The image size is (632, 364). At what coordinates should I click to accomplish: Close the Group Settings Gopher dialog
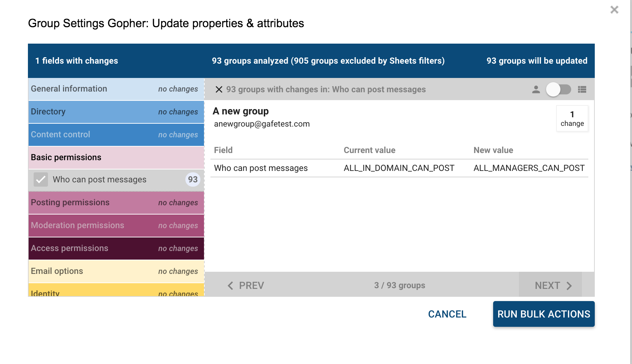[614, 10]
